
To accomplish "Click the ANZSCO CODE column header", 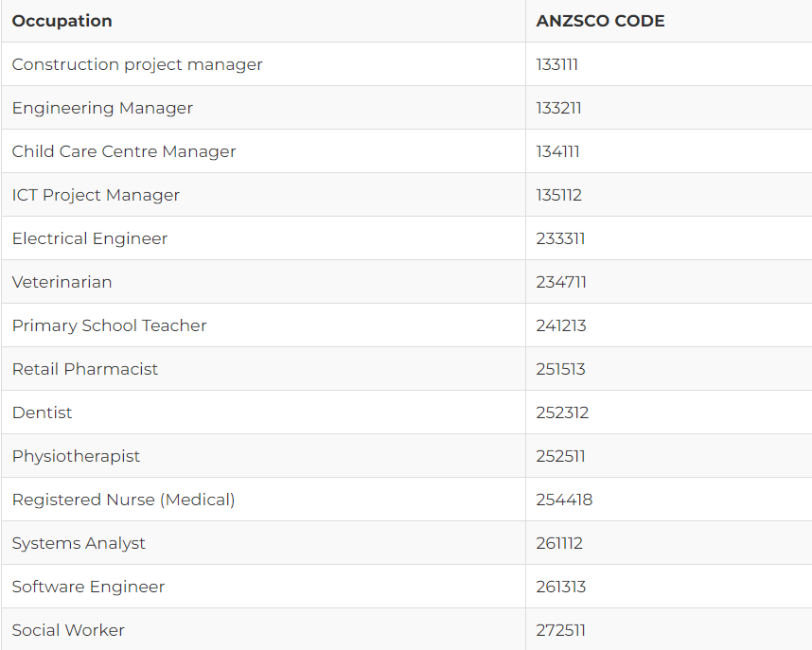I will tap(600, 21).
